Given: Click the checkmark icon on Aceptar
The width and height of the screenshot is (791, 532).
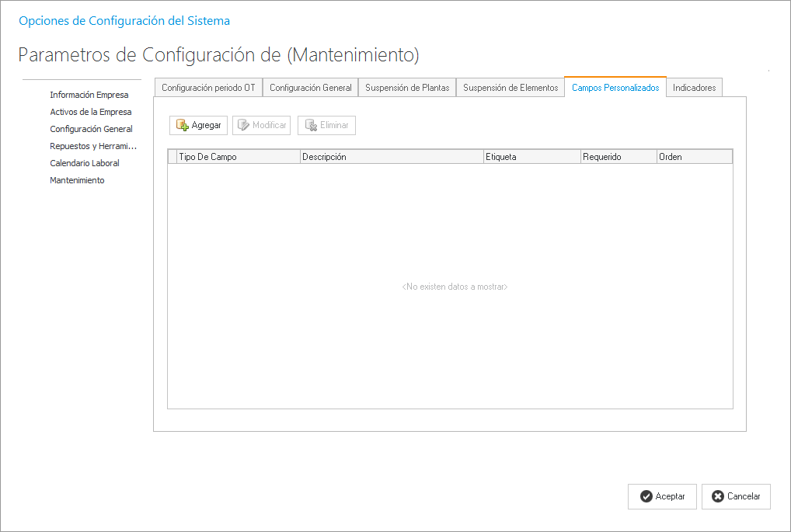Looking at the screenshot, I should pos(646,496).
